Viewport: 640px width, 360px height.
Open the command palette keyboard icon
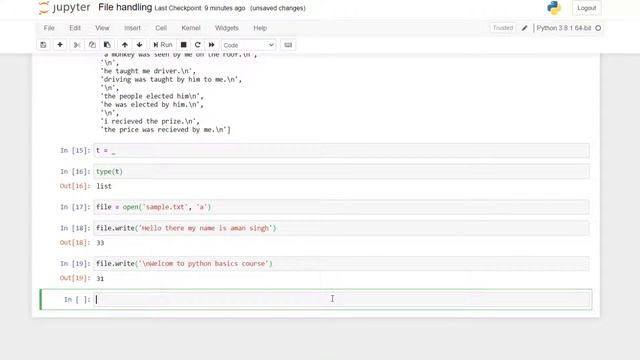[288, 45]
